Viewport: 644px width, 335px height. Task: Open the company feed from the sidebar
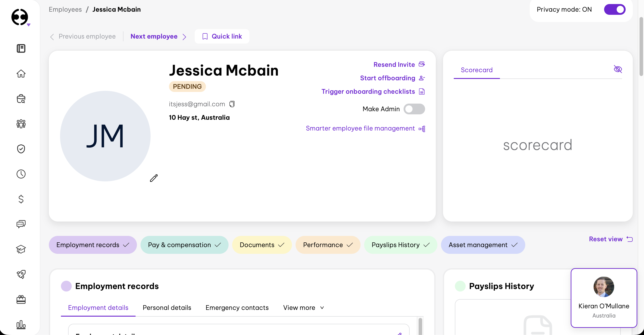pyautogui.click(x=21, y=48)
